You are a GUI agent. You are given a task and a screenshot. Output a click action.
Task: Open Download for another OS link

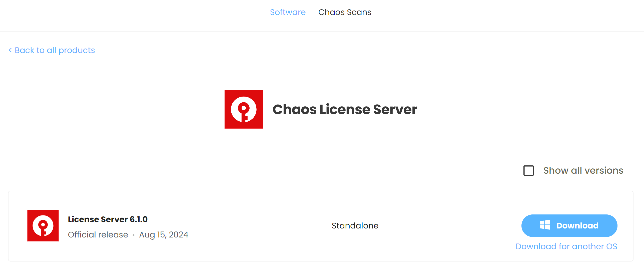click(x=566, y=246)
